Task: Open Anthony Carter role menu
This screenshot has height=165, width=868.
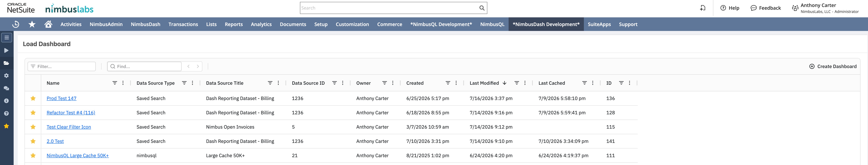Action: [825, 8]
